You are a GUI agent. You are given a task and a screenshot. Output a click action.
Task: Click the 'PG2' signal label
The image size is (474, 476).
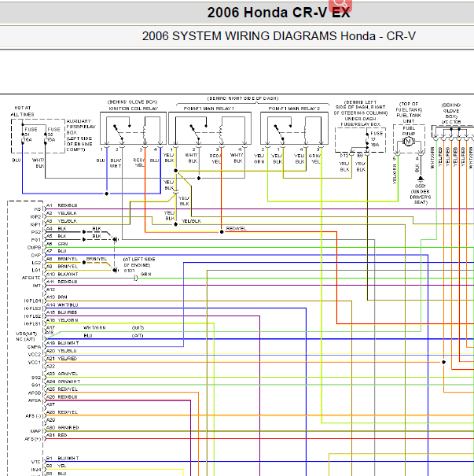36,232
